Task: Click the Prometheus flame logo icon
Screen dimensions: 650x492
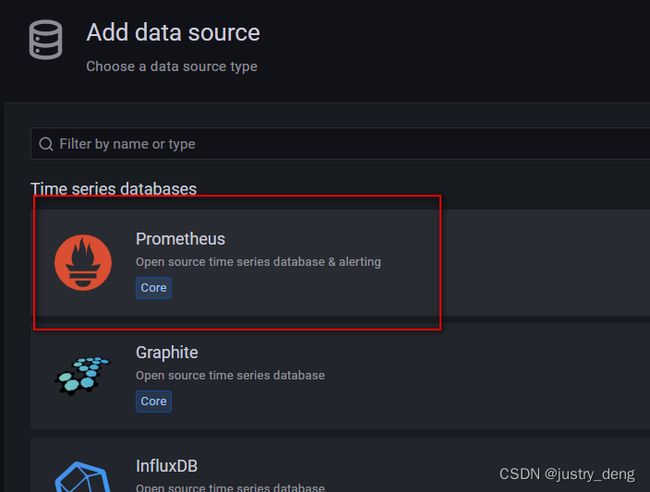Action: pyautogui.click(x=83, y=263)
